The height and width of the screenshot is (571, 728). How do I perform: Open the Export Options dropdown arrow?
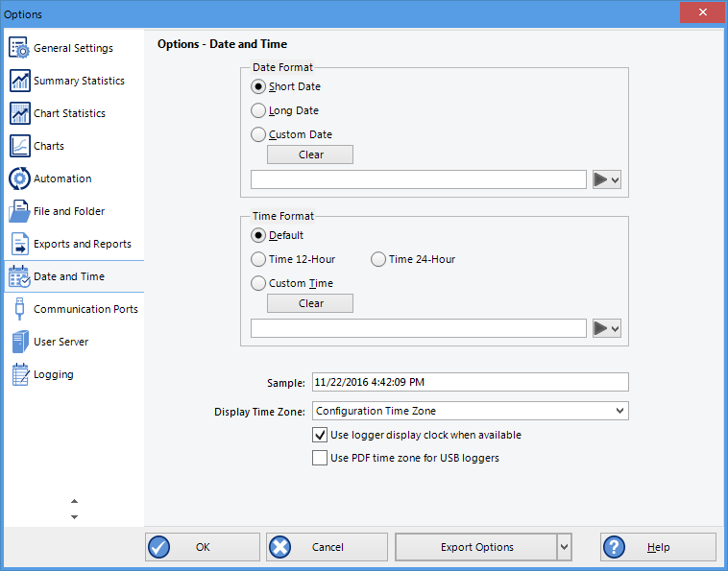pyautogui.click(x=564, y=547)
